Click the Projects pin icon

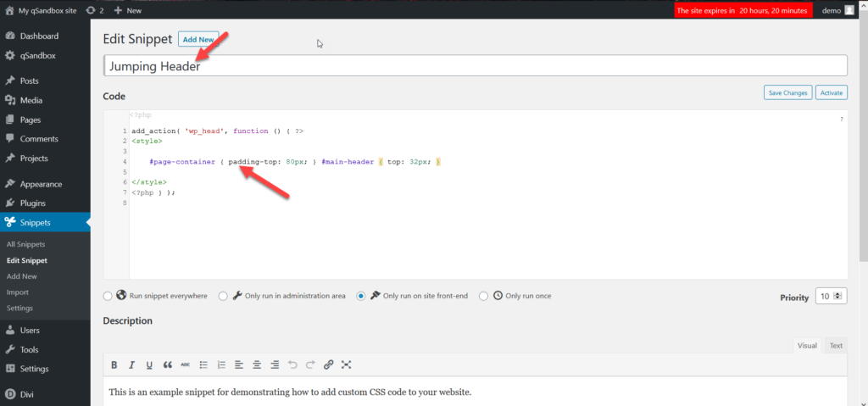pyautogui.click(x=10, y=158)
